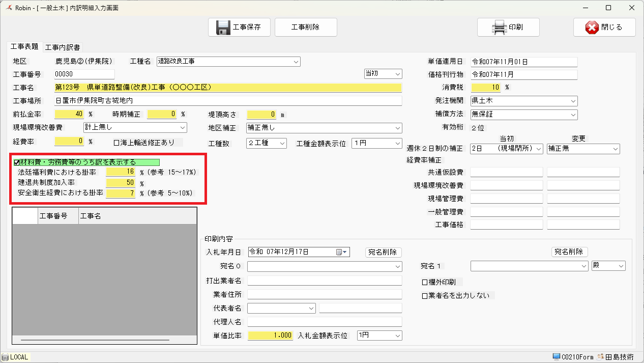Enable the 海上輸送修正あり checkbox
The image size is (644, 363).
click(116, 143)
